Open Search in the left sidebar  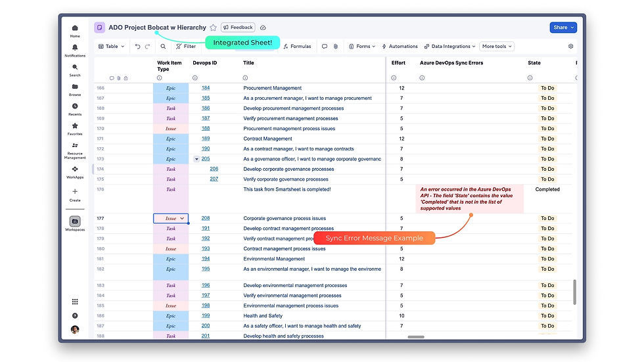[75, 70]
